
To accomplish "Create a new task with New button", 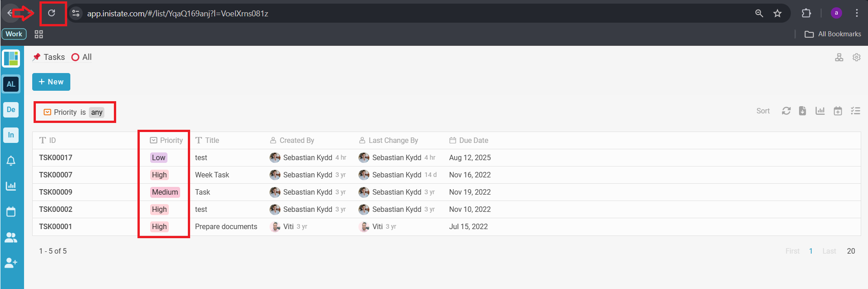I will click(x=51, y=82).
